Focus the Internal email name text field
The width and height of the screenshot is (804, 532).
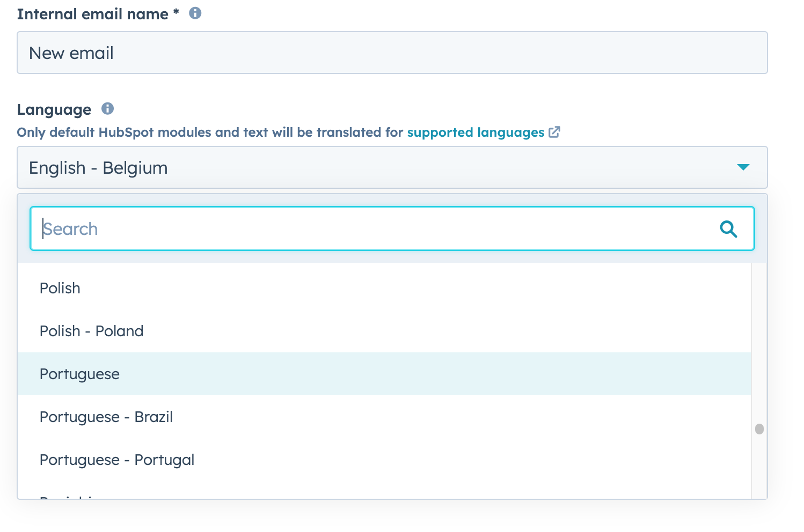tap(392, 53)
